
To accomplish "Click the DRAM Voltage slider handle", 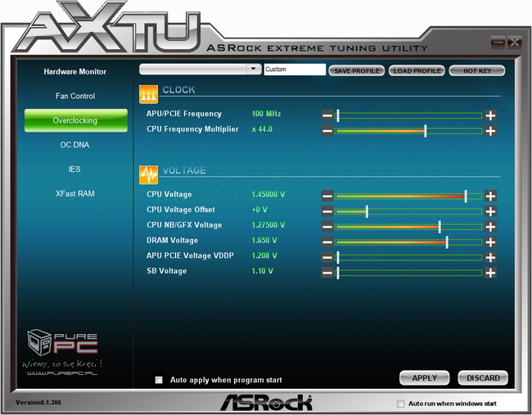I will (447, 242).
